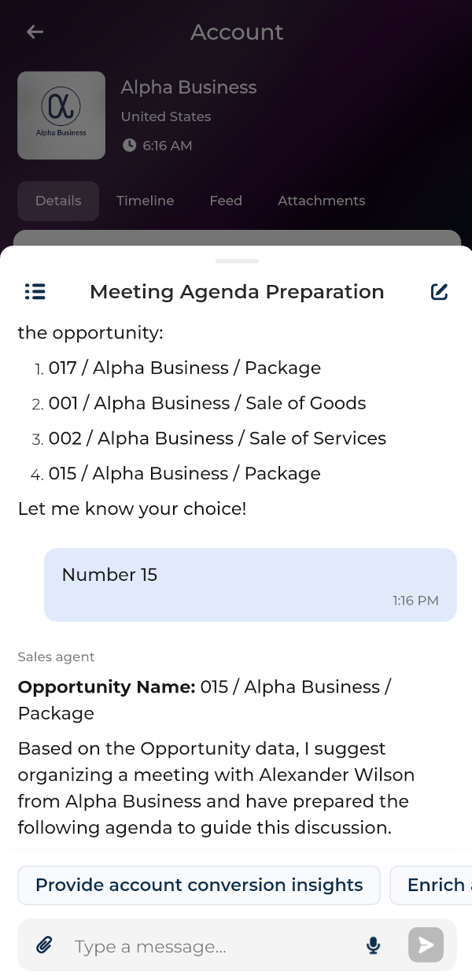Select the Feed tab
Screen dimensions: 472x980
coord(226,201)
